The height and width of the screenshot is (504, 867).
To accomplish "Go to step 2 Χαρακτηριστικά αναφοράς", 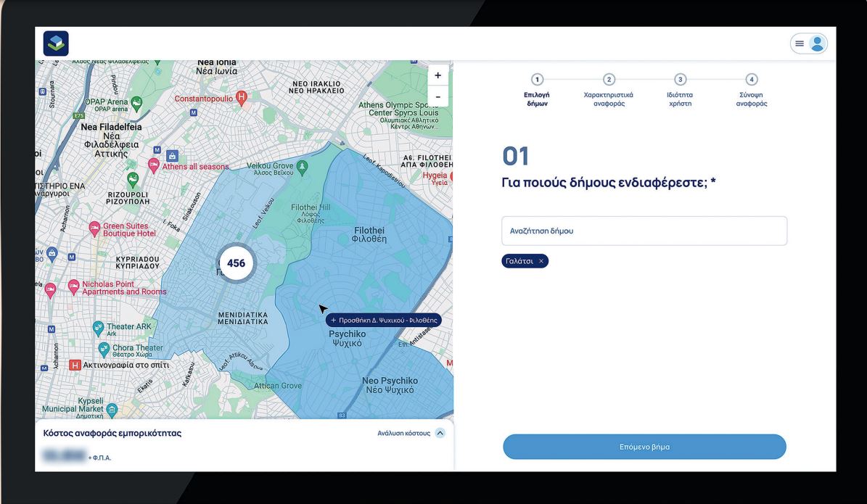I will [609, 80].
